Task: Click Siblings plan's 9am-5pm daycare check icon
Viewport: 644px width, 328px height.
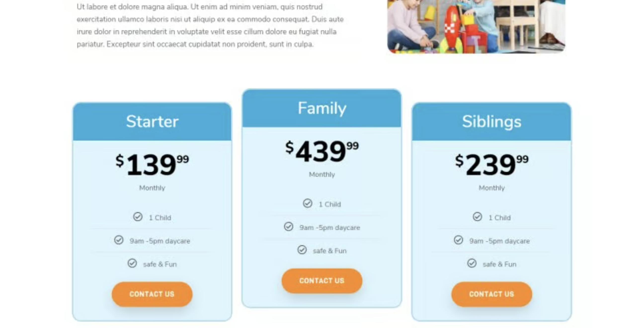Action: coord(458,240)
